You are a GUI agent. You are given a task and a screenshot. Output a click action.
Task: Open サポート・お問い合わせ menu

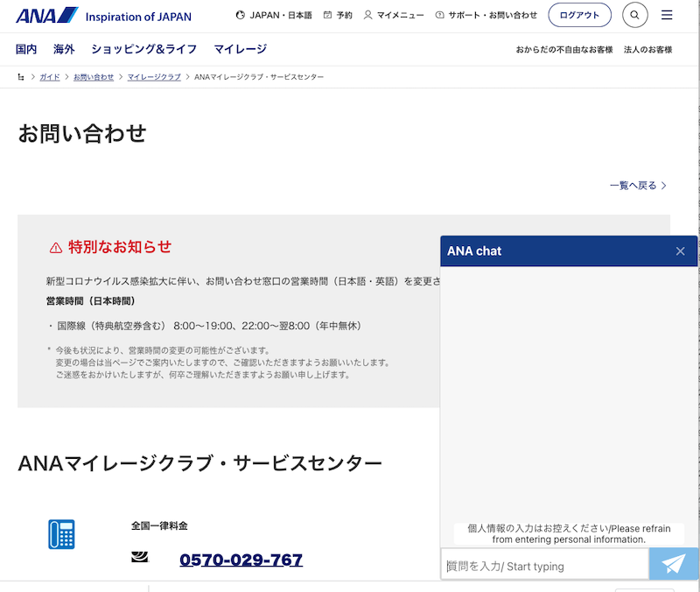point(493,15)
